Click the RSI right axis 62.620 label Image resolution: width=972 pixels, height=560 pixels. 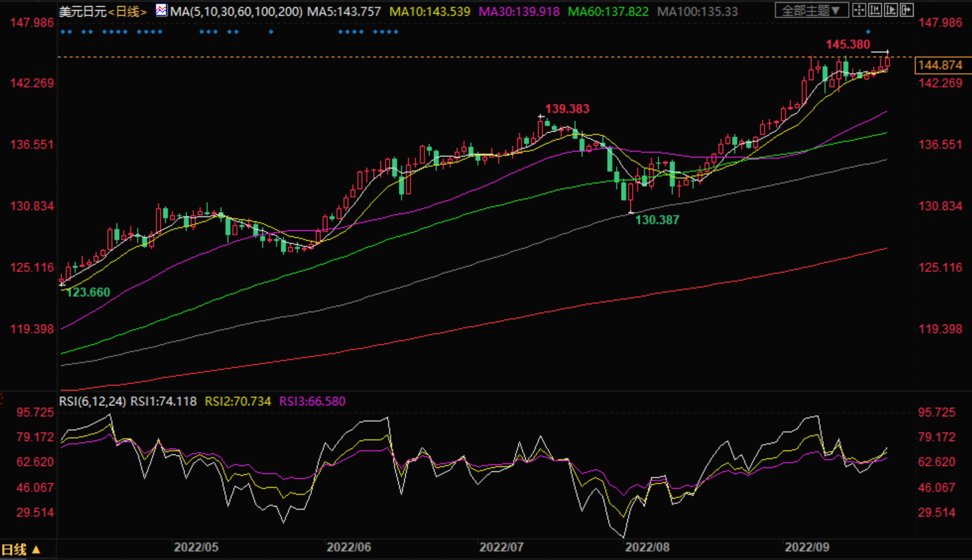pyautogui.click(x=936, y=461)
